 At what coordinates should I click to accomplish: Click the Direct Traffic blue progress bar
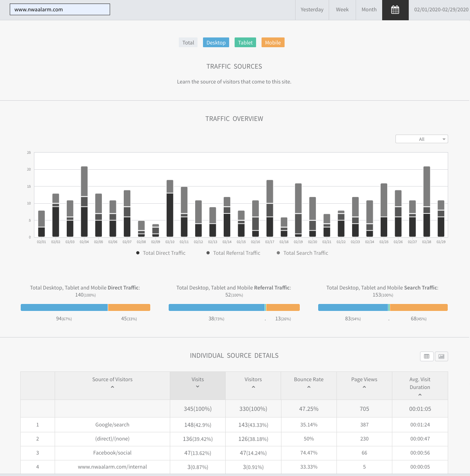pyautogui.click(x=64, y=307)
